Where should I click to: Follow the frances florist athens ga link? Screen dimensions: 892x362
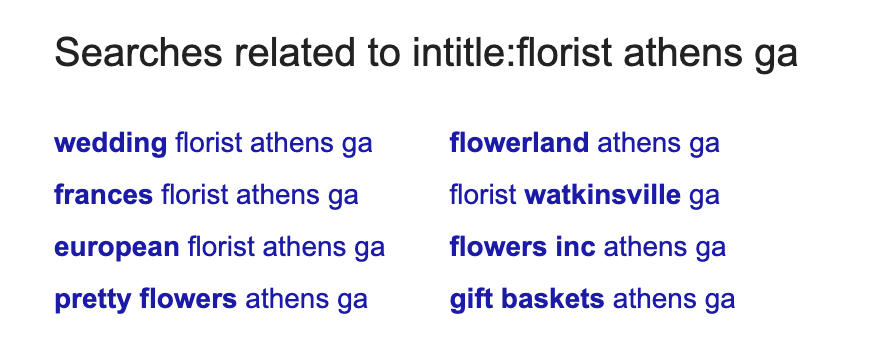pyautogui.click(x=207, y=195)
